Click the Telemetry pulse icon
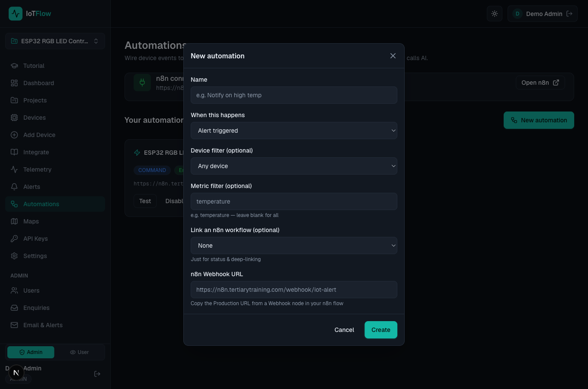 tap(14, 169)
